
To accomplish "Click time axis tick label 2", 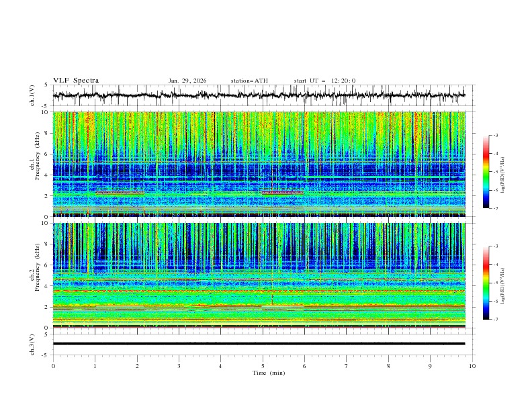I will click(x=137, y=366).
